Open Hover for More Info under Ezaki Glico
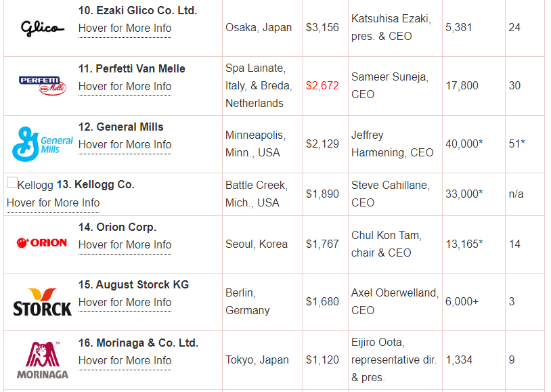The width and height of the screenshot is (551, 392). 125,28
